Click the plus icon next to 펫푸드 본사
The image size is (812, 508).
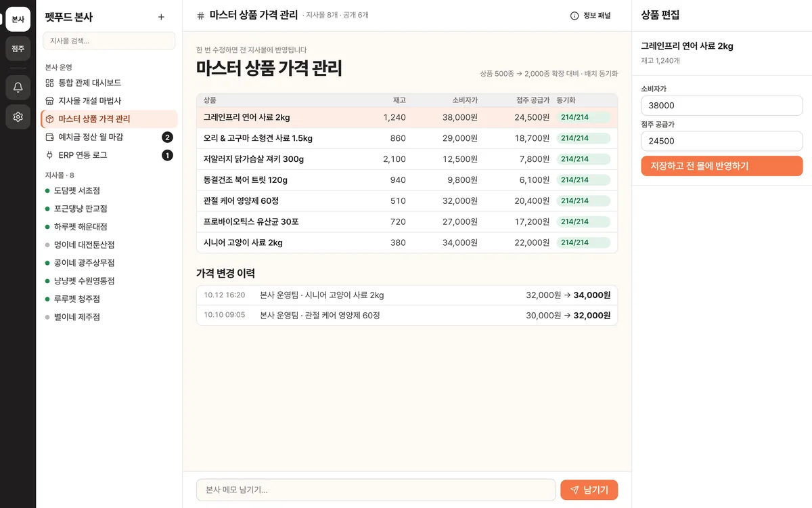pos(161,17)
